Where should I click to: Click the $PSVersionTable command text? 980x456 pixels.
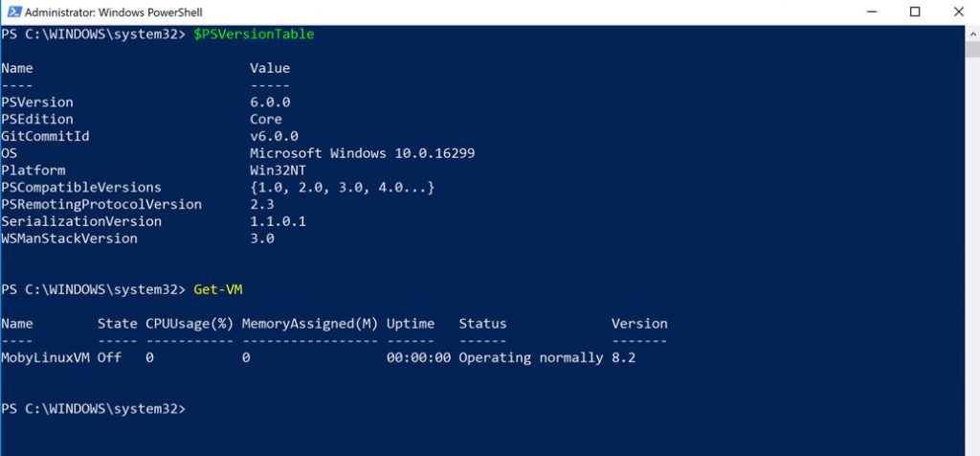click(254, 34)
